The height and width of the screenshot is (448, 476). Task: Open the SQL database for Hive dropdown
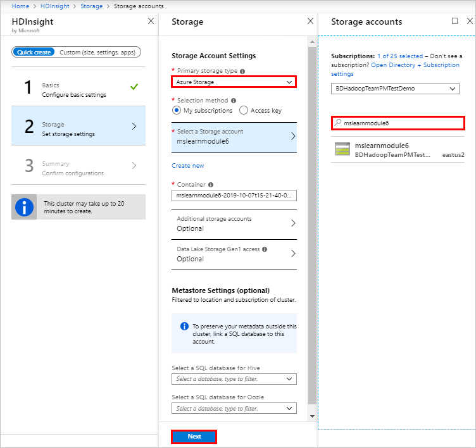[x=234, y=379]
